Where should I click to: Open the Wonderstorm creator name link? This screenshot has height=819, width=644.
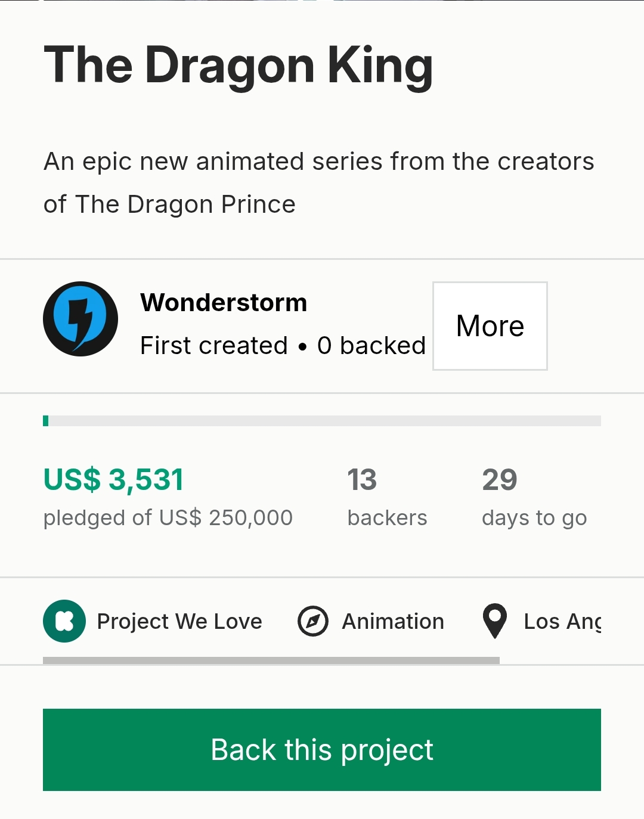224,303
